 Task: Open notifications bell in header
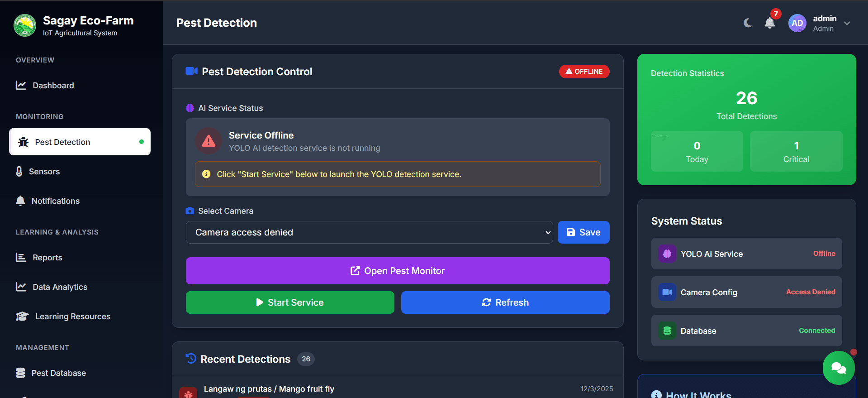click(x=770, y=23)
